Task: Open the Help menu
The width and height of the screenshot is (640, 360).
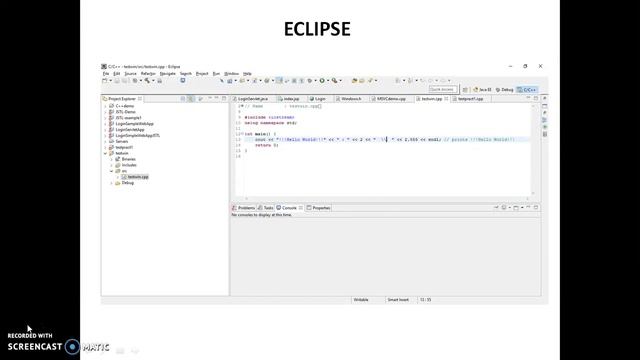Action: coord(247,74)
